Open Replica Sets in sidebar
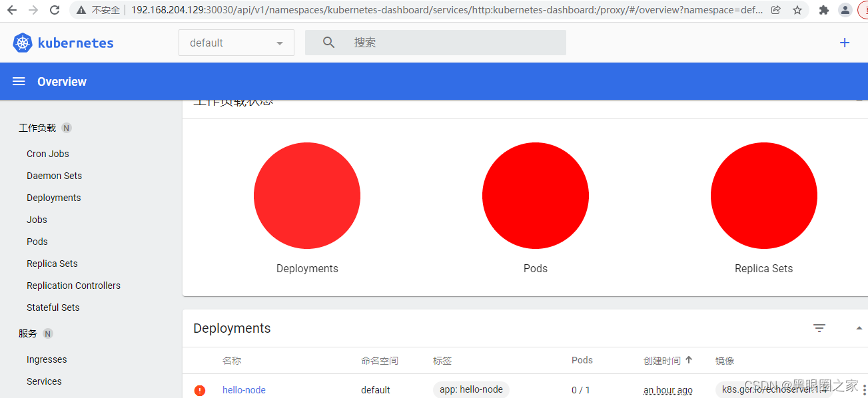The image size is (868, 398). 52,264
